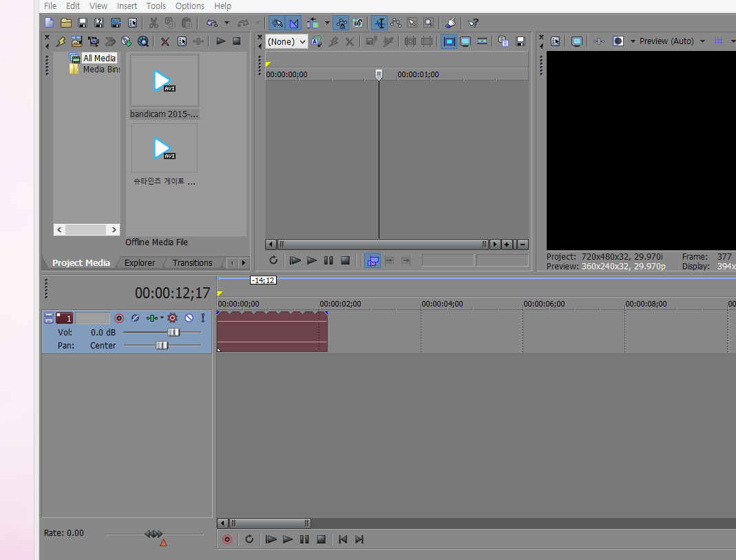Click the Undo arrow icon in the toolbar
Screen dimensions: 736x560
click(x=212, y=23)
